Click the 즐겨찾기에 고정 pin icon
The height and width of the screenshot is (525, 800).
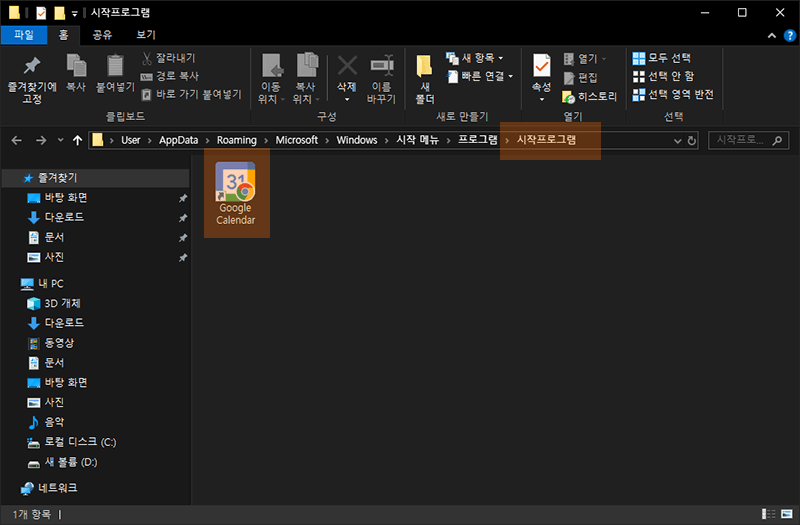coord(32,65)
